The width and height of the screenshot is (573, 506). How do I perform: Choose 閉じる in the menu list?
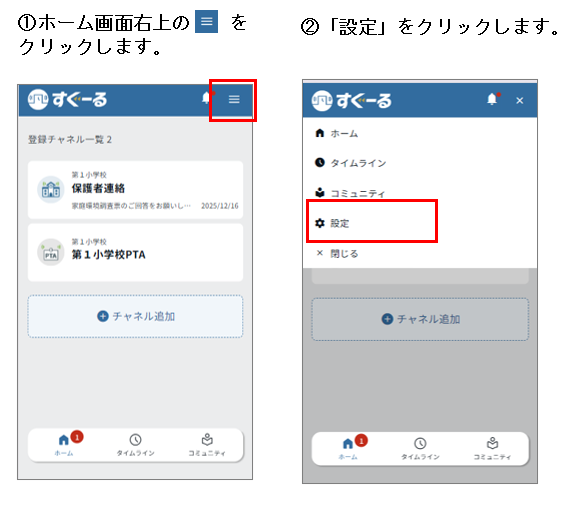337,253
